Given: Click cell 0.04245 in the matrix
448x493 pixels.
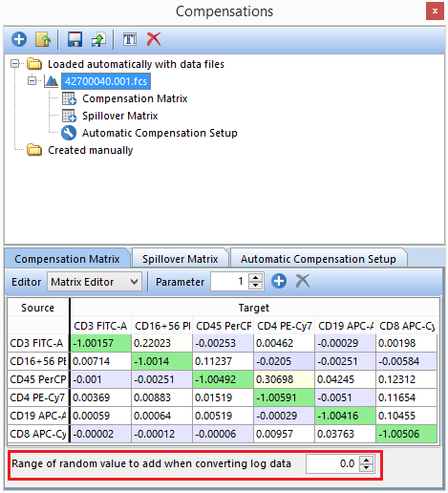Looking at the screenshot, I should click(345, 379).
